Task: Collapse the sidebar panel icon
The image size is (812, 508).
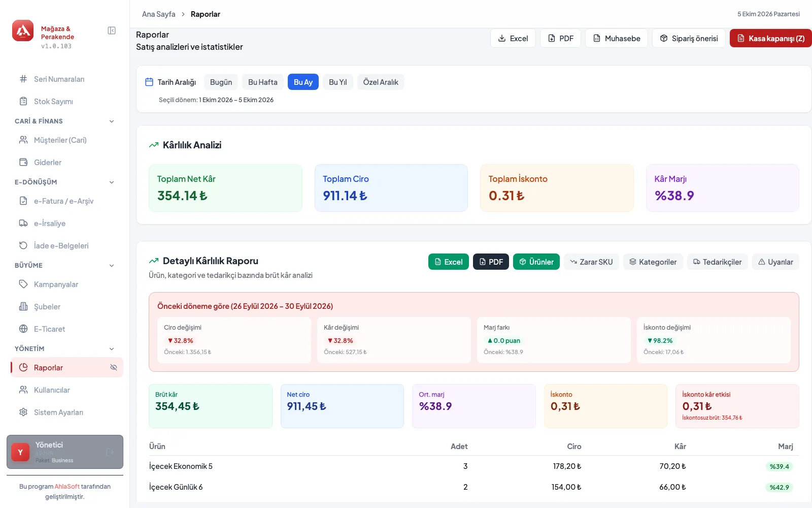Action: tap(112, 30)
